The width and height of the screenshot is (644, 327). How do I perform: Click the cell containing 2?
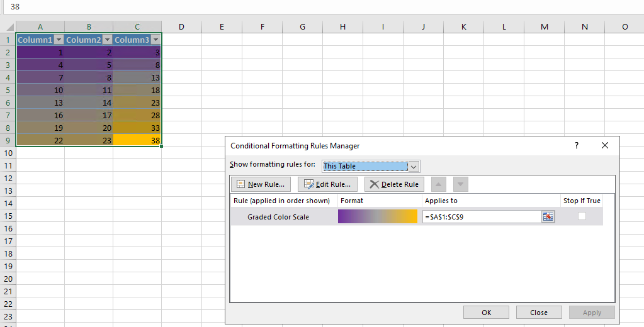click(89, 53)
